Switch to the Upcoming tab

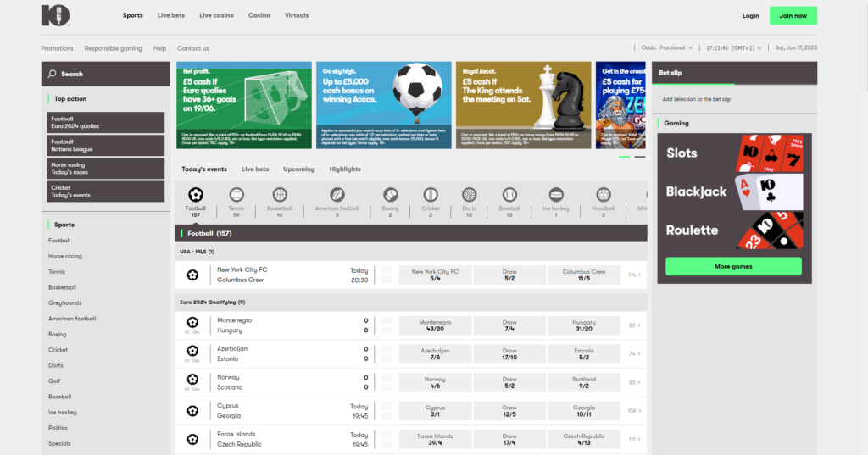[x=298, y=169]
